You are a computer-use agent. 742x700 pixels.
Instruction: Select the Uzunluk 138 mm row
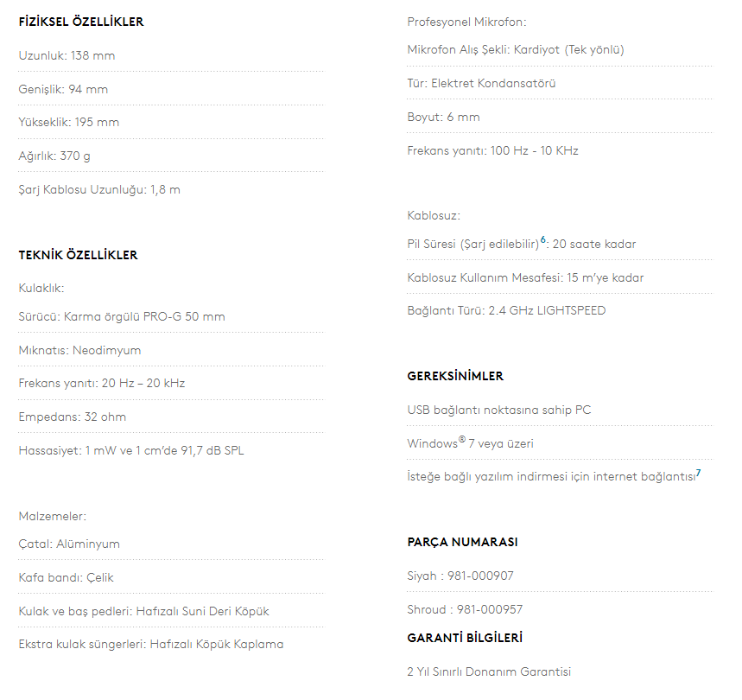tap(67, 55)
